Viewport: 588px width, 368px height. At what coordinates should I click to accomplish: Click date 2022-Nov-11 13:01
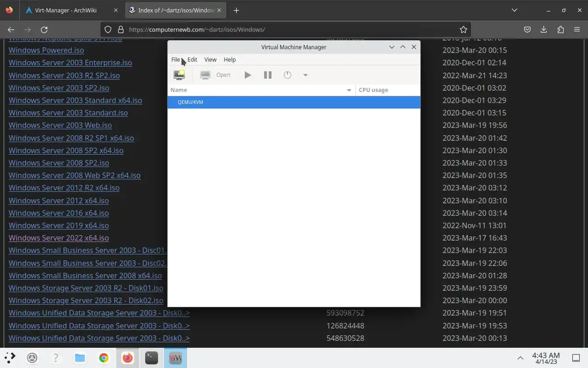pyautogui.click(x=475, y=225)
